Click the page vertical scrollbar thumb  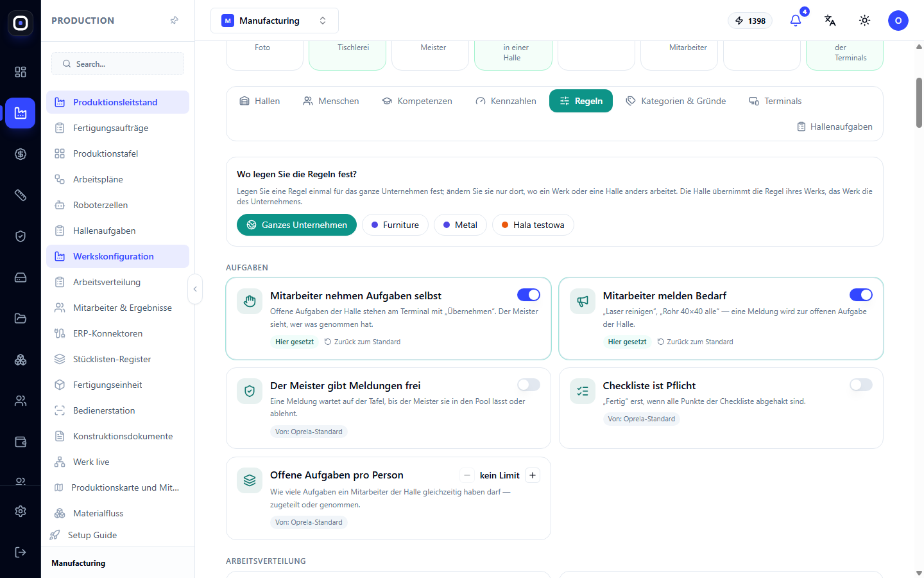pos(919,103)
